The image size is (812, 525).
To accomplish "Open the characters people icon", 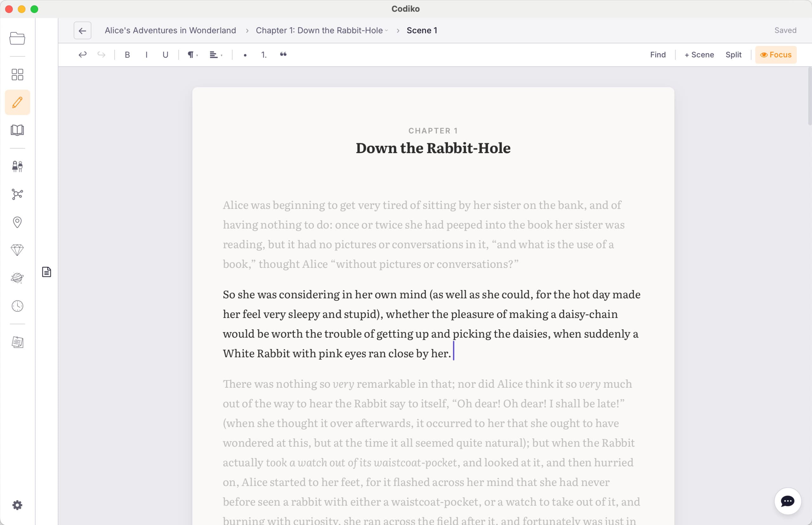I will click(17, 166).
